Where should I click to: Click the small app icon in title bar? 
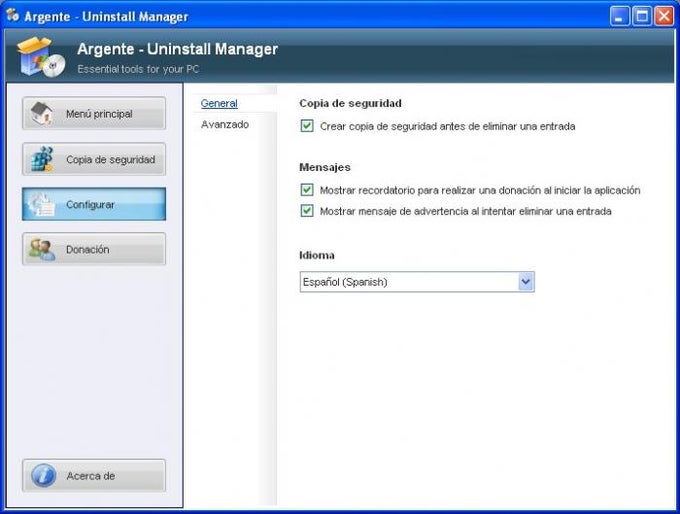13,15
